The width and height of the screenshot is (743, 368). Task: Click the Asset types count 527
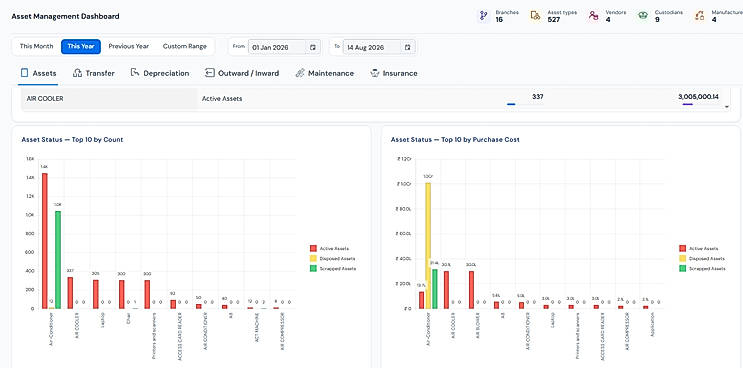click(554, 20)
